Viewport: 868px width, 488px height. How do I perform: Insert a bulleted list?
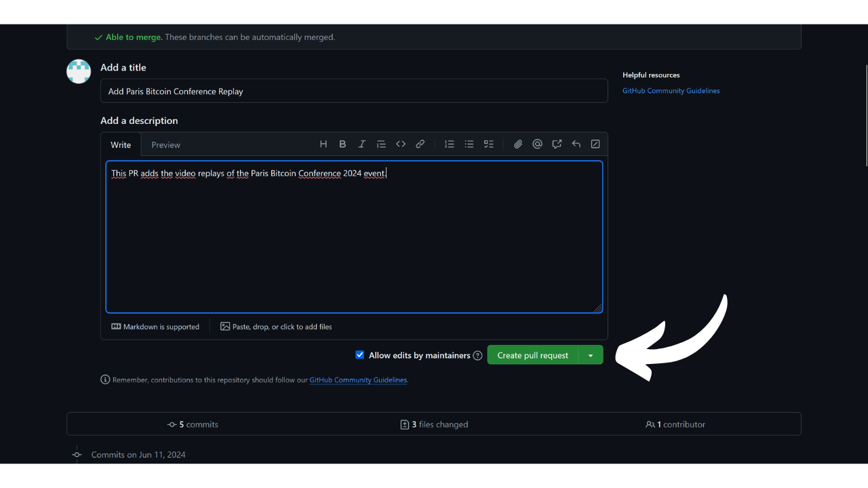tap(469, 144)
